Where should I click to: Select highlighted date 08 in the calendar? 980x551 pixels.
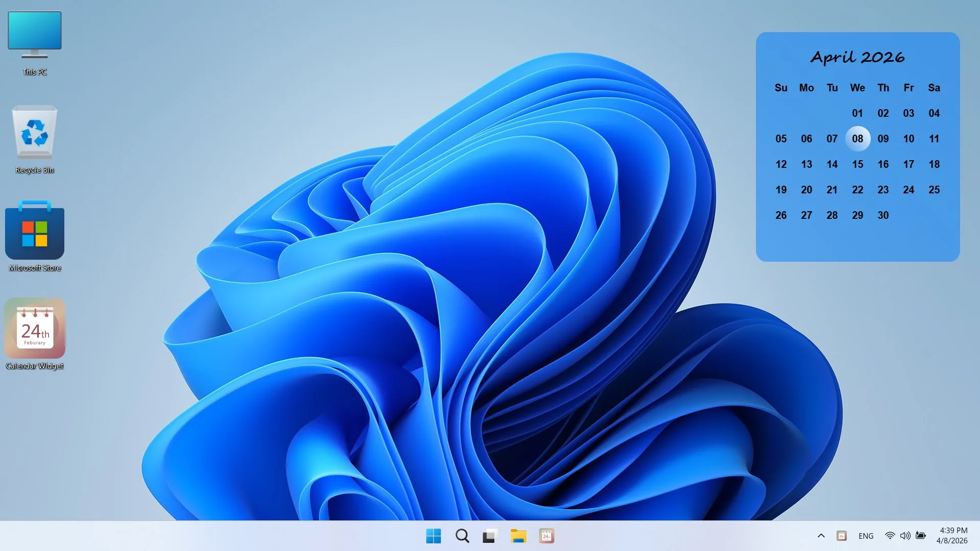pyautogui.click(x=857, y=139)
